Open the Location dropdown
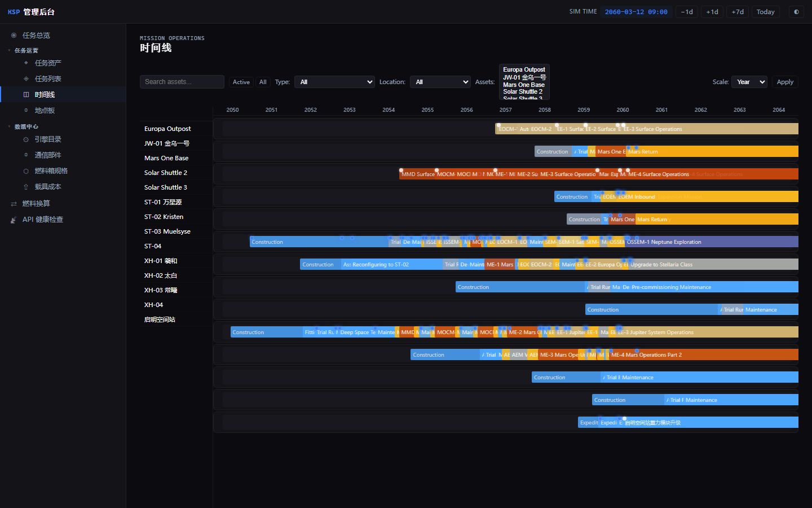 440,82
